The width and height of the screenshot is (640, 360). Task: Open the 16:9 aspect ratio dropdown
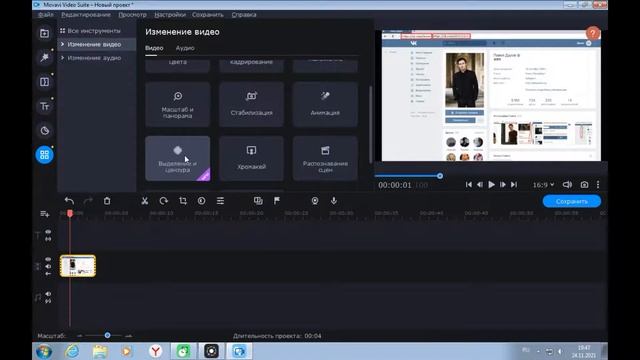coord(543,185)
